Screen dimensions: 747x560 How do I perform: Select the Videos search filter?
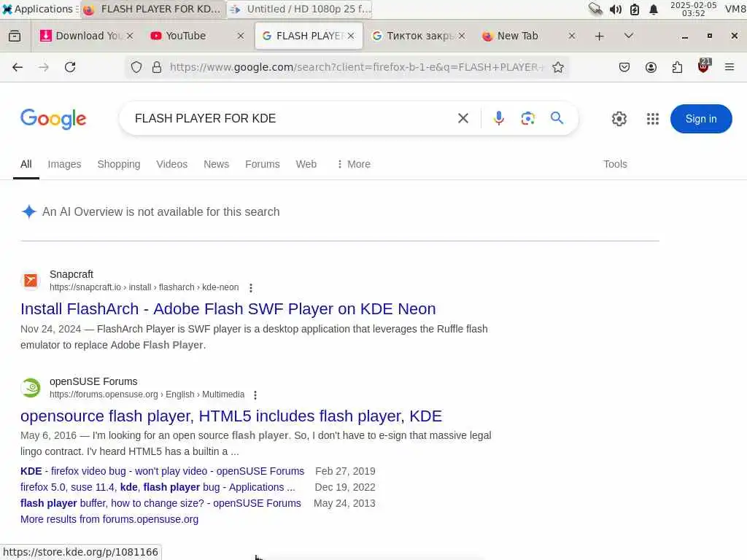tap(172, 164)
